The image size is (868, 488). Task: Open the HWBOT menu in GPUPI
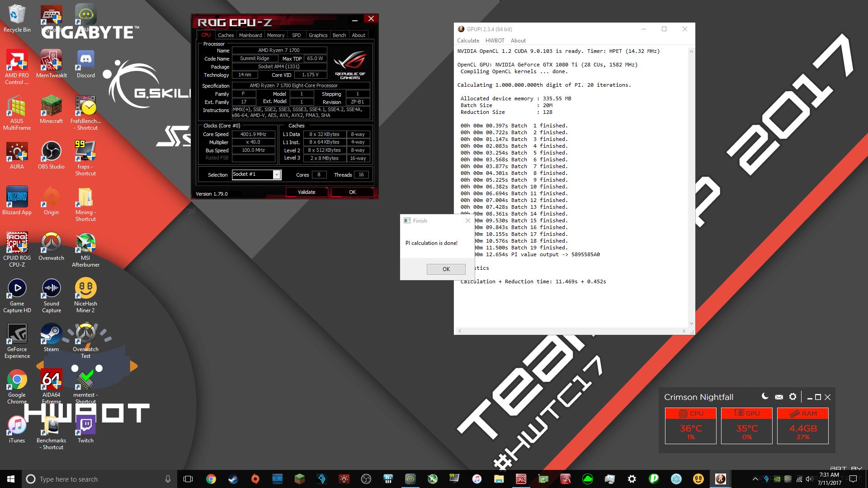click(495, 41)
